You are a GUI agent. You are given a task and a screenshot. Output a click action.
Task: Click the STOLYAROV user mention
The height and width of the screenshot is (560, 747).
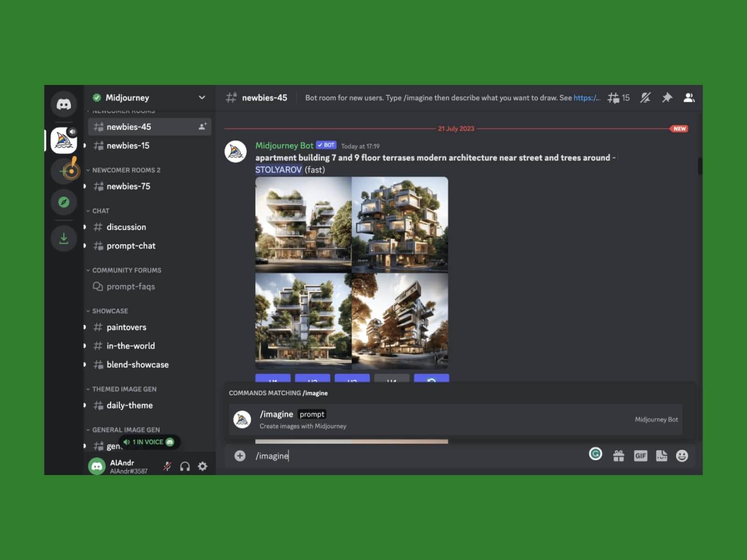point(278,170)
